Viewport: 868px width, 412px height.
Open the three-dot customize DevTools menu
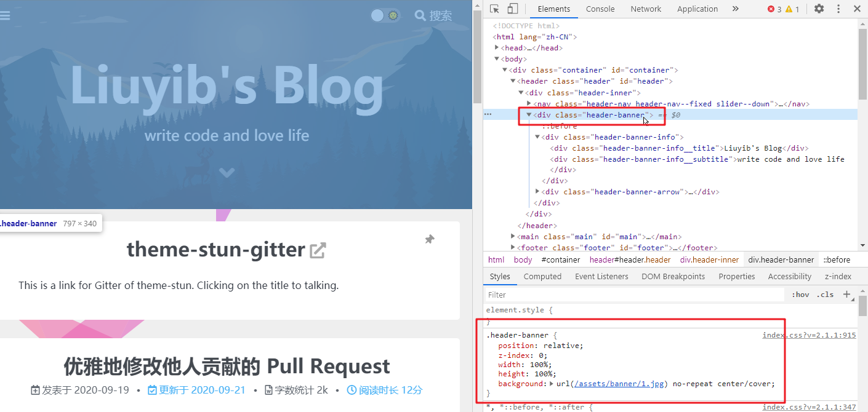coord(838,9)
